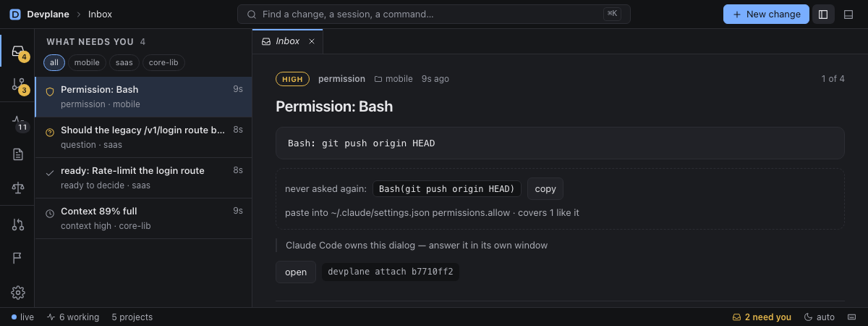Image resolution: width=868 pixels, height=326 pixels.
Task: Copy the Bash permission rule
Action: tap(545, 189)
